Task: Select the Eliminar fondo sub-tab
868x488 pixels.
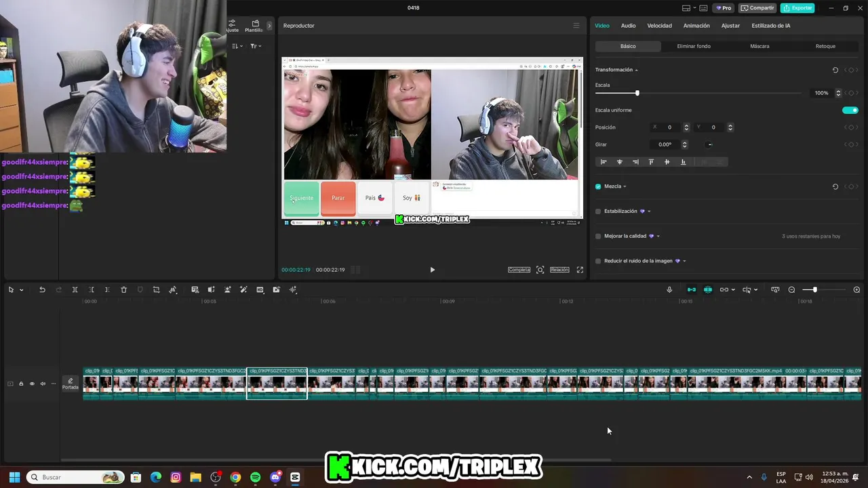Action: [694, 46]
